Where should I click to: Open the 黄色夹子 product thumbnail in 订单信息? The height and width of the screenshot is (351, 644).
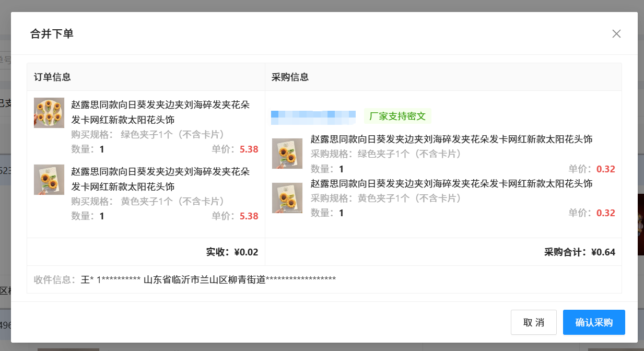tap(49, 180)
